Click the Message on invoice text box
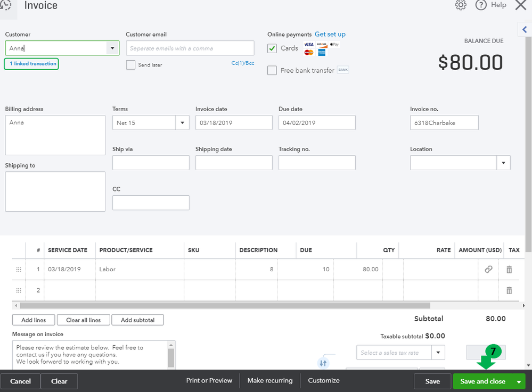The image size is (532, 392). (90, 355)
